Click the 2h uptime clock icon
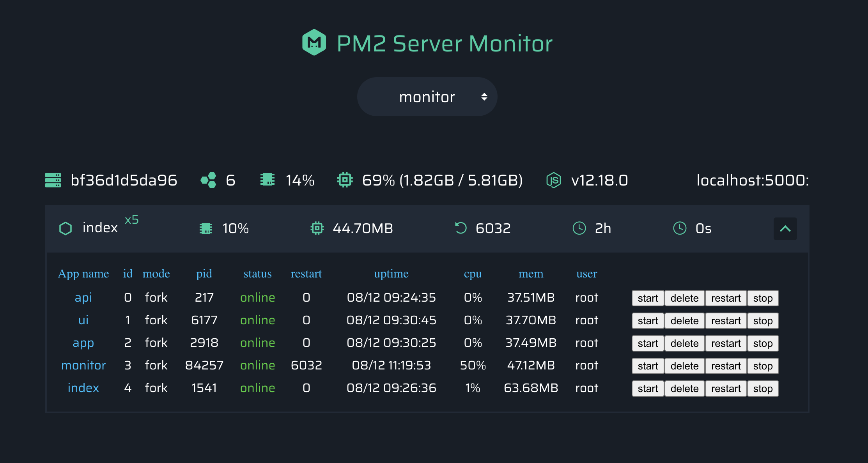868x463 pixels. pos(579,228)
